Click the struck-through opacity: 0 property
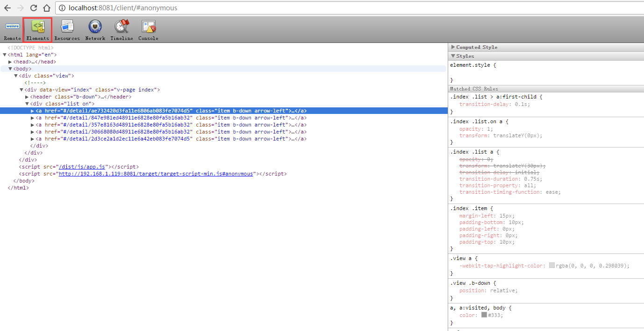 click(x=476, y=159)
